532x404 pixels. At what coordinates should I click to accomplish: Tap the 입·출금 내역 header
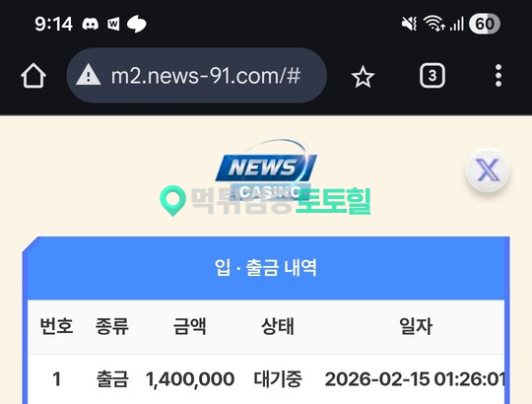(x=266, y=268)
